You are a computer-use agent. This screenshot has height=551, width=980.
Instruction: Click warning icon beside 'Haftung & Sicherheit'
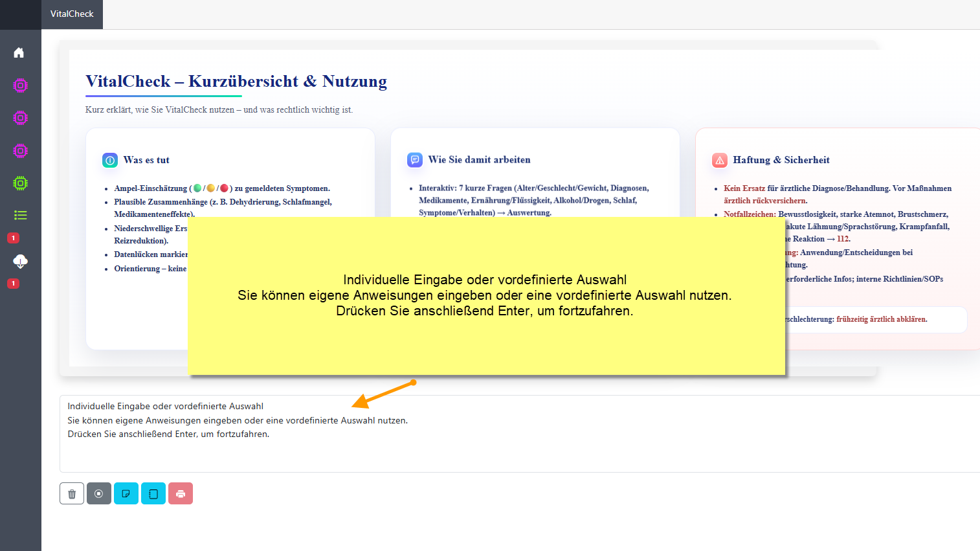coord(720,160)
